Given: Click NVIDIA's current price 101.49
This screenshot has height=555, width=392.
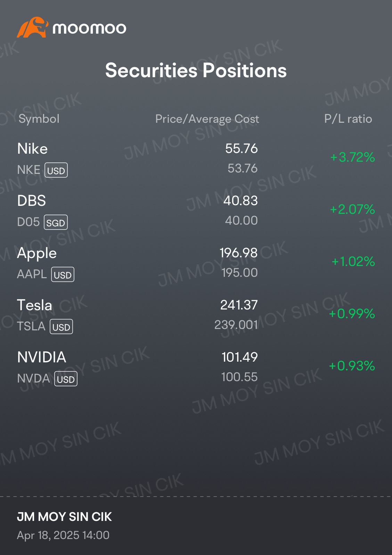Looking at the screenshot, I should [239, 357].
